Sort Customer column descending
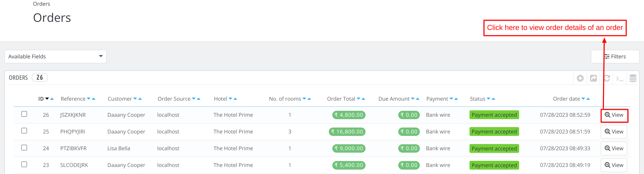This screenshot has height=174, width=644. (135, 99)
